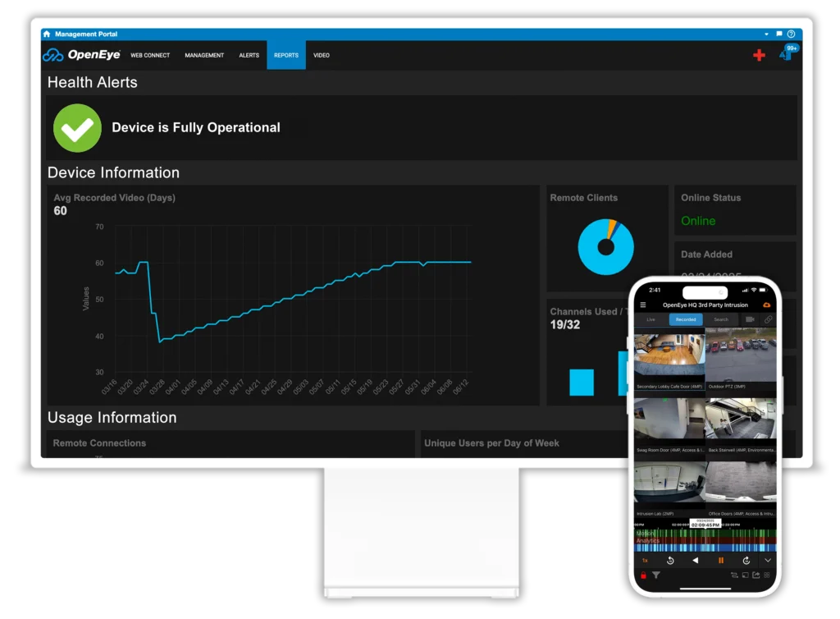The image size is (840, 619).
Task: Open the title bar dropdown caret
Action: 767,34
